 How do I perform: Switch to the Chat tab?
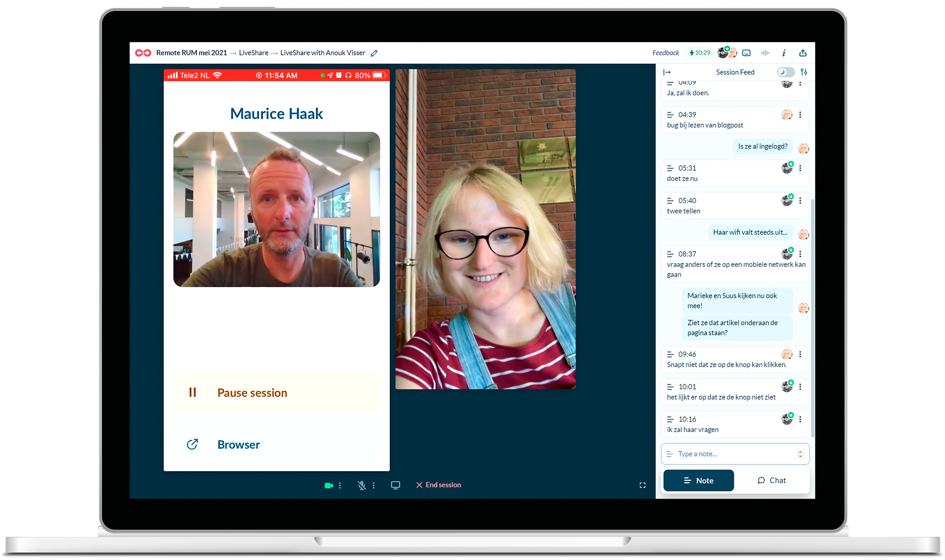[x=772, y=480]
